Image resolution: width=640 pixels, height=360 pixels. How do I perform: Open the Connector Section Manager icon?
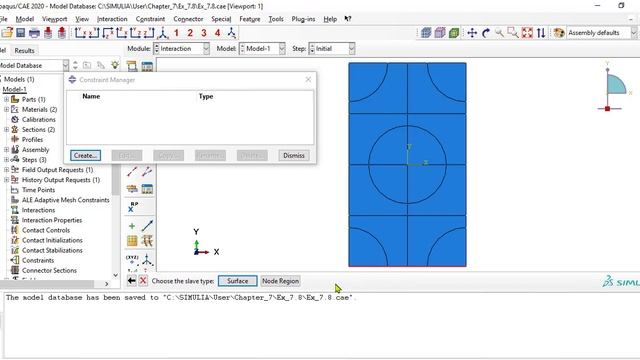[x=147, y=189]
